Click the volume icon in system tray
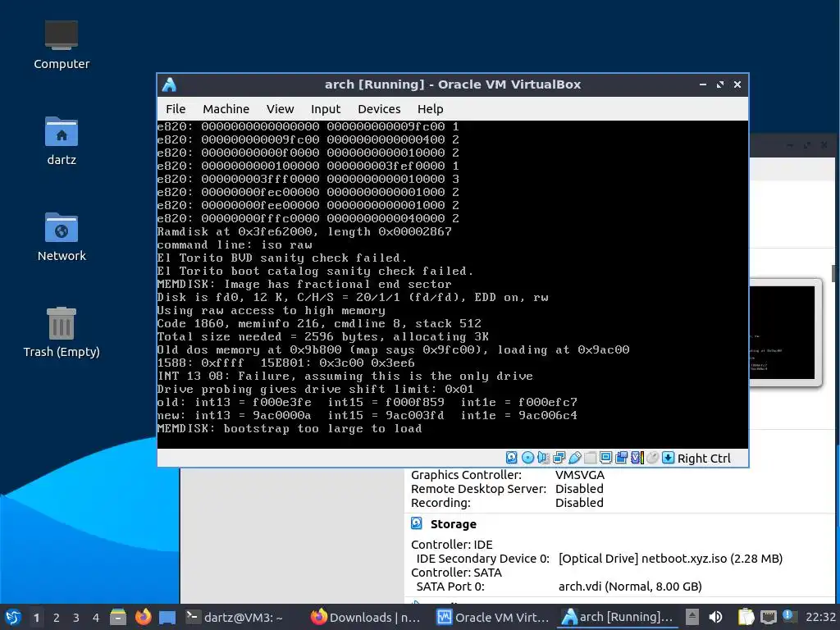The height and width of the screenshot is (630, 840). coord(715,617)
